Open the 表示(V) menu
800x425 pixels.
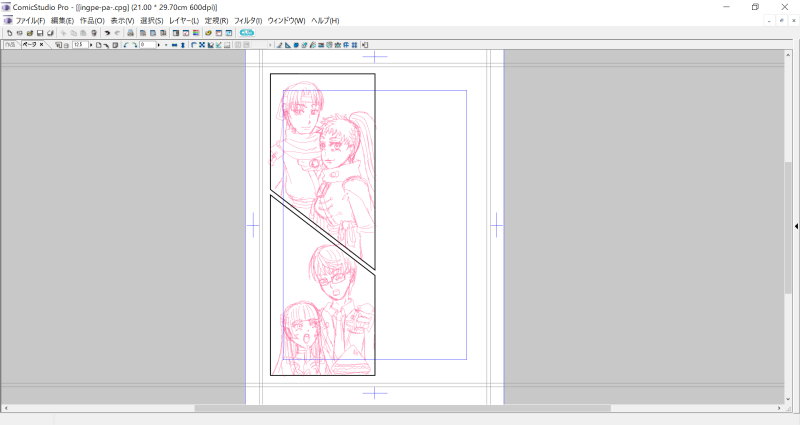(x=122, y=20)
